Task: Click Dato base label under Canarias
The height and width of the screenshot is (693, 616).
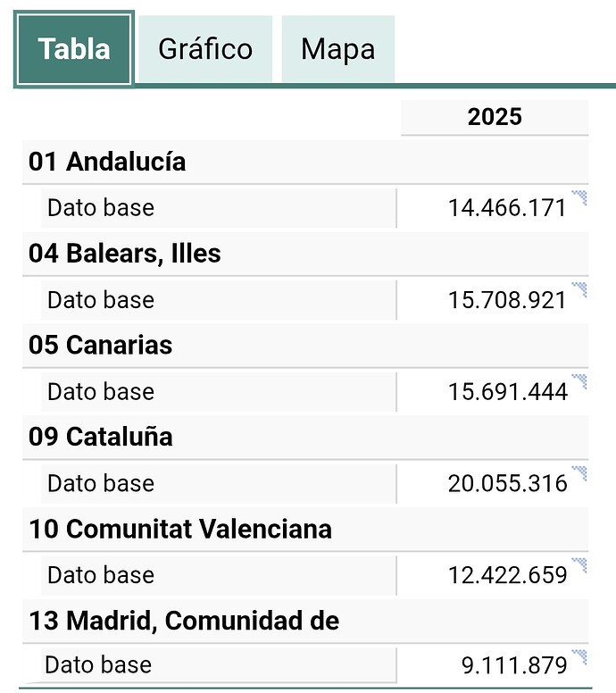Action: [x=101, y=392]
